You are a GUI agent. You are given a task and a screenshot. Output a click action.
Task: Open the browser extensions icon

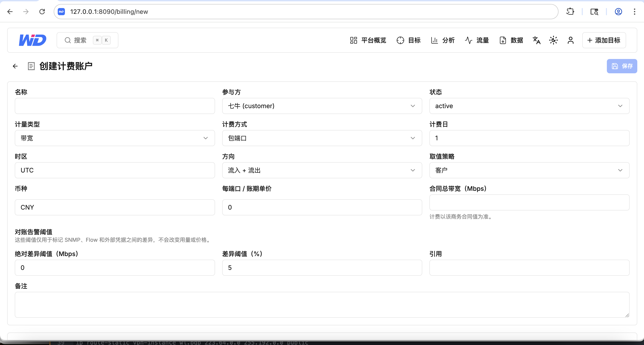click(570, 11)
